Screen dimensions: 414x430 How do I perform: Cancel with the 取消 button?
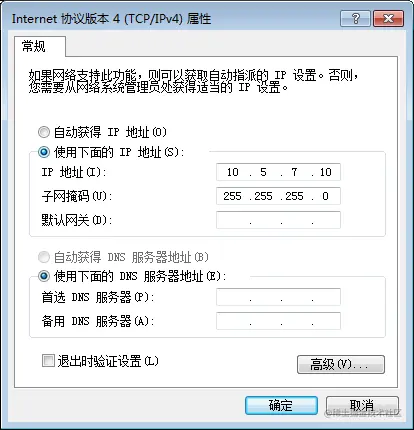point(362,405)
